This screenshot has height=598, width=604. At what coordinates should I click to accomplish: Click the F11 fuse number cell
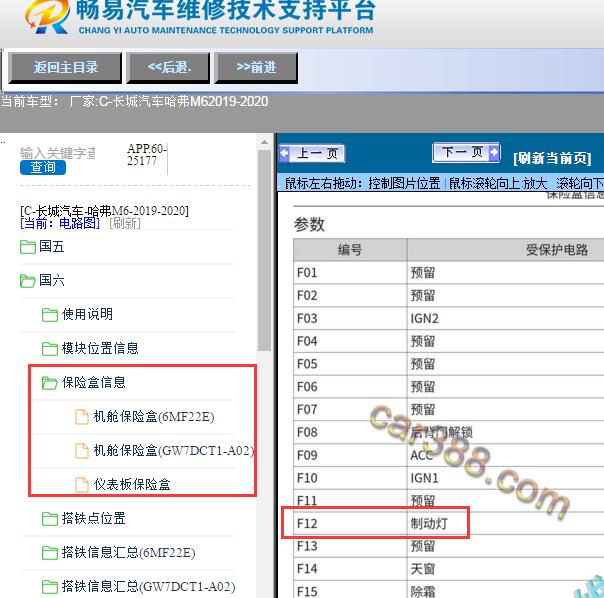click(x=350, y=501)
